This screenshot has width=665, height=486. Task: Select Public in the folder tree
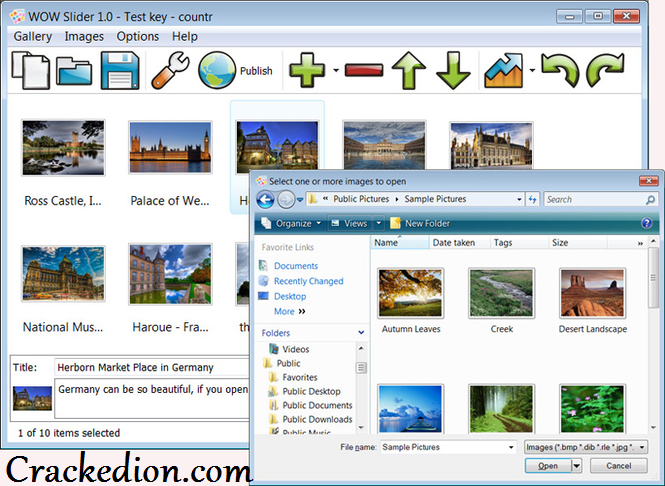point(288,363)
